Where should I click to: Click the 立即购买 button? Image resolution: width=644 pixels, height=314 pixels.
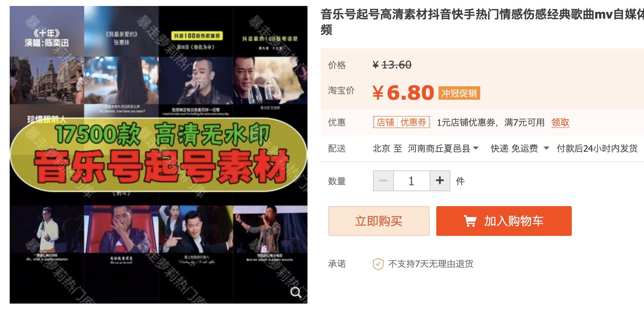coord(379,221)
